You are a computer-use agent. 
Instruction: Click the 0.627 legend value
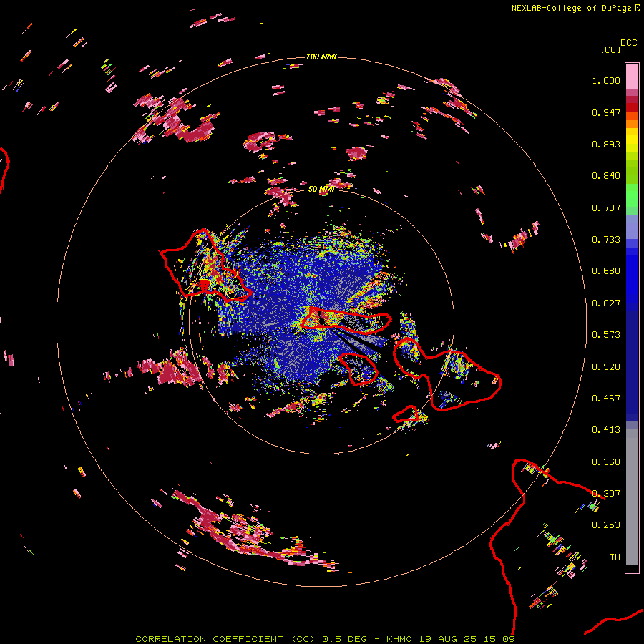coord(606,303)
